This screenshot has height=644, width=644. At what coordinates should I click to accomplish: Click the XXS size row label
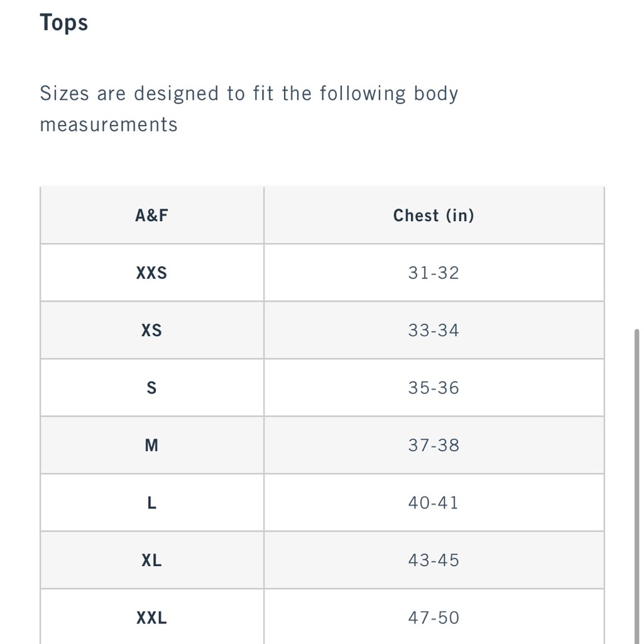click(151, 272)
